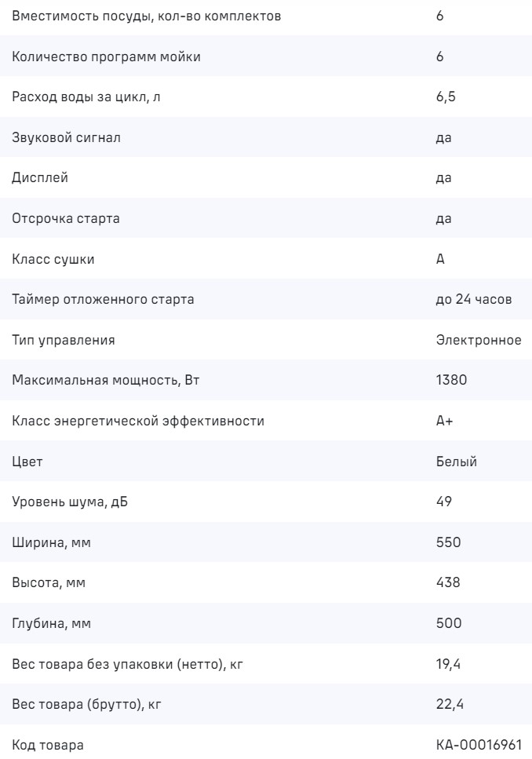Image resolution: width=532 pixels, height=759 pixels.
Task: Click the product code КА-00016961
Action: click(478, 745)
